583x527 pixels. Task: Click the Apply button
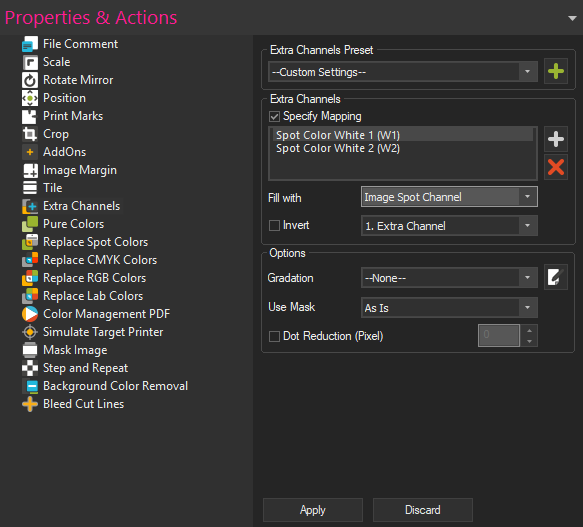pyautogui.click(x=313, y=510)
